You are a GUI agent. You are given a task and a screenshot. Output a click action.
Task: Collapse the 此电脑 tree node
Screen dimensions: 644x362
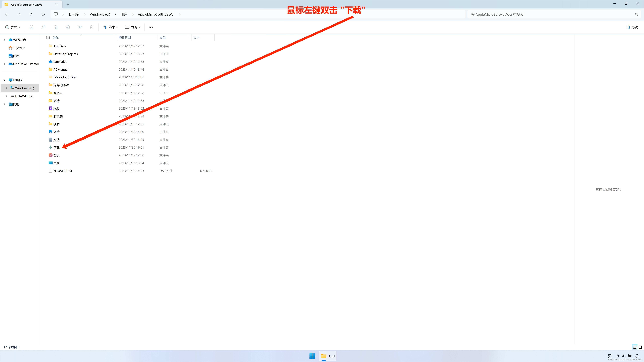(x=5, y=80)
